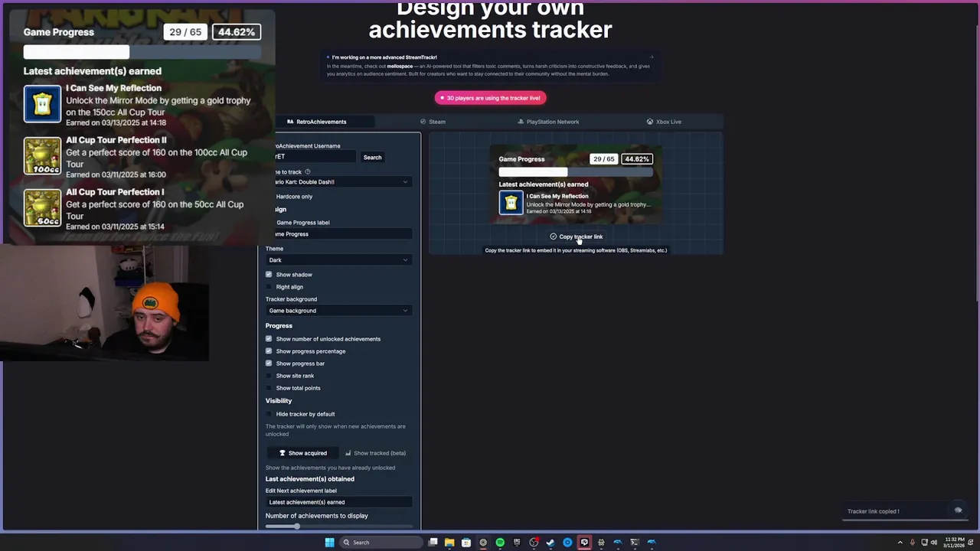Click the trophy icon on Show acquired

[282, 453]
